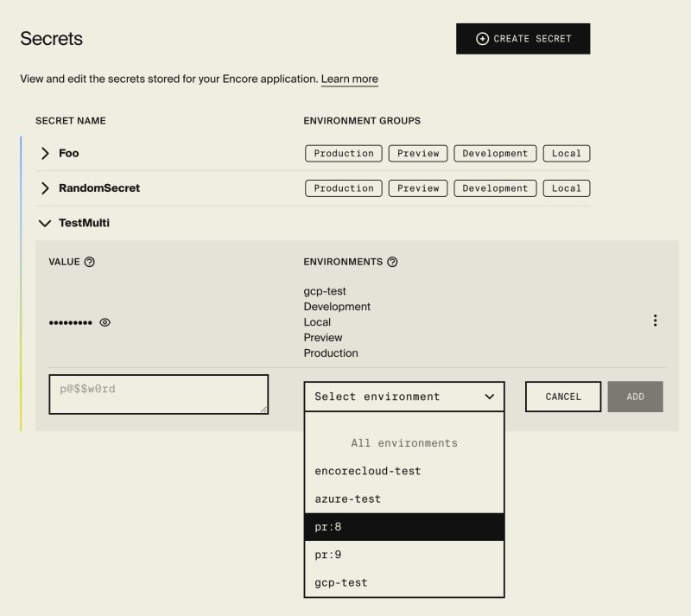Click Foo's Production environment tag

(343, 153)
